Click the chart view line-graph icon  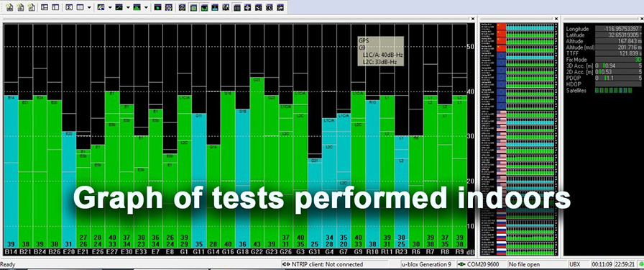pyautogui.click(x=119, y=7)
